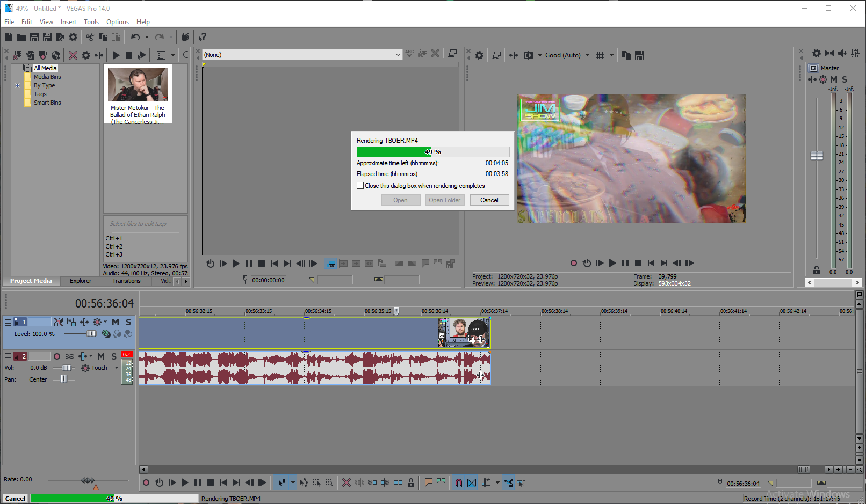Click the status bar Cancel button
This screenshot has width=866, height=504.
pyautogui.click(x=16, y=499)
